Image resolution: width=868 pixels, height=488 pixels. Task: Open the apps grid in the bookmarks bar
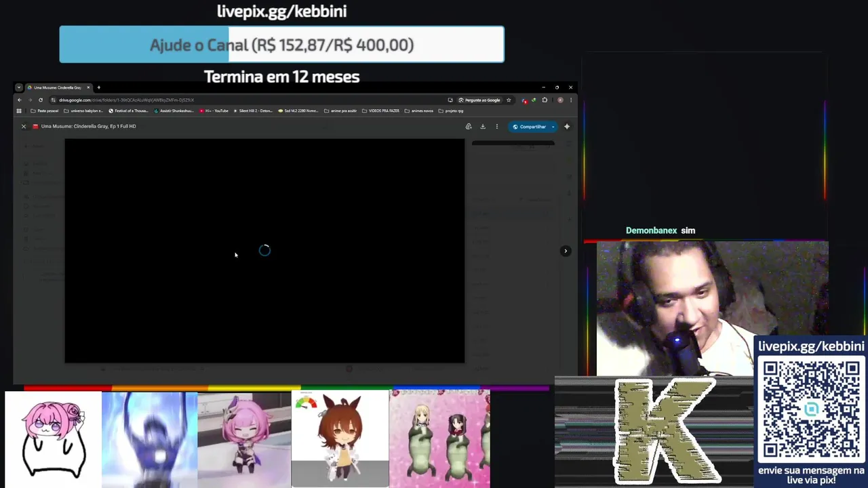19,110
